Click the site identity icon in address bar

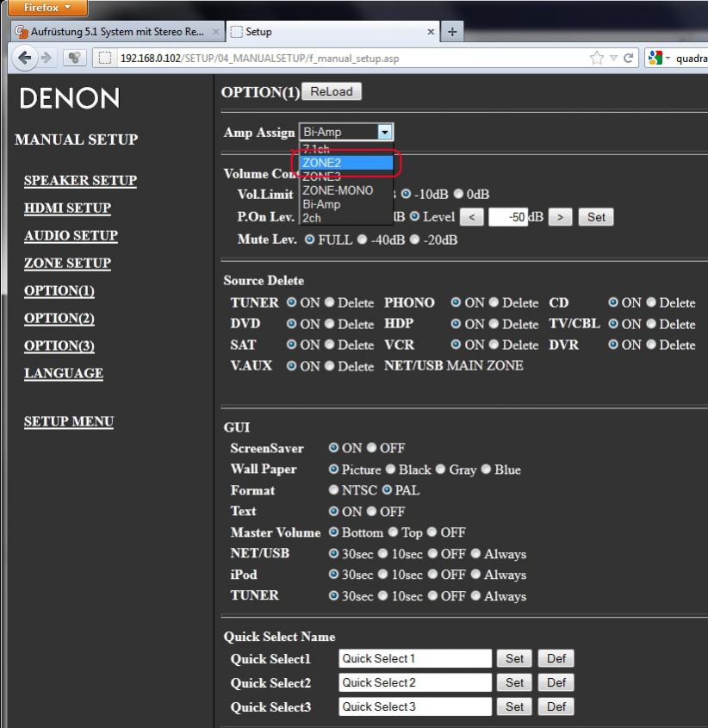[105, 58]
